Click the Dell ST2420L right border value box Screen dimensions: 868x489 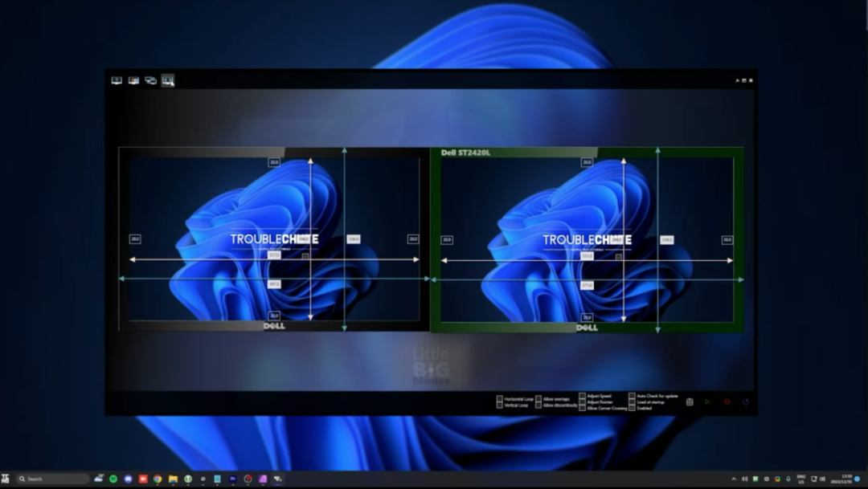(727, 239)
